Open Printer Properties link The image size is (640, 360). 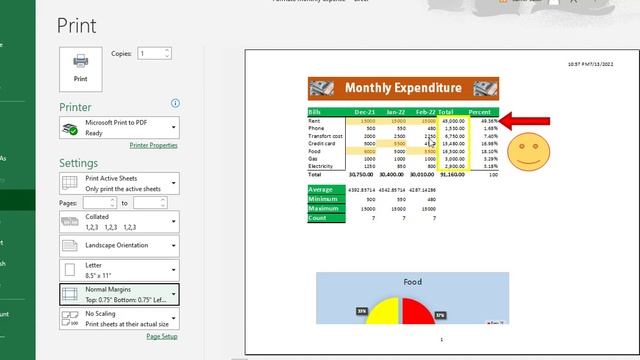(x=153, y=145)
